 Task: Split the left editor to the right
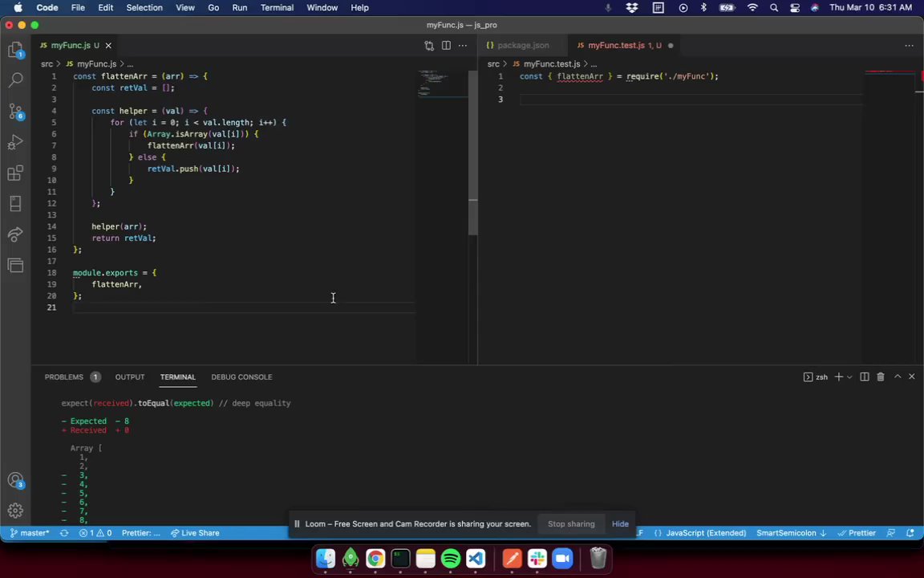[446, 46]
